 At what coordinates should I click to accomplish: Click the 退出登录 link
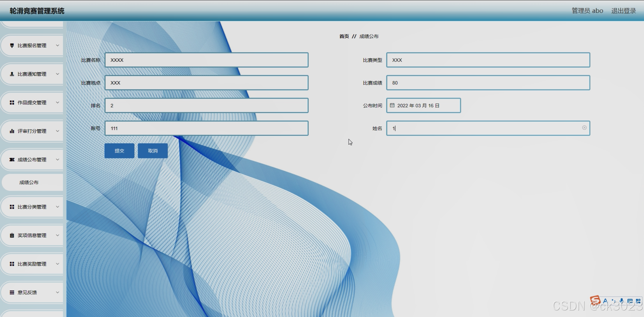coord(623,11)
